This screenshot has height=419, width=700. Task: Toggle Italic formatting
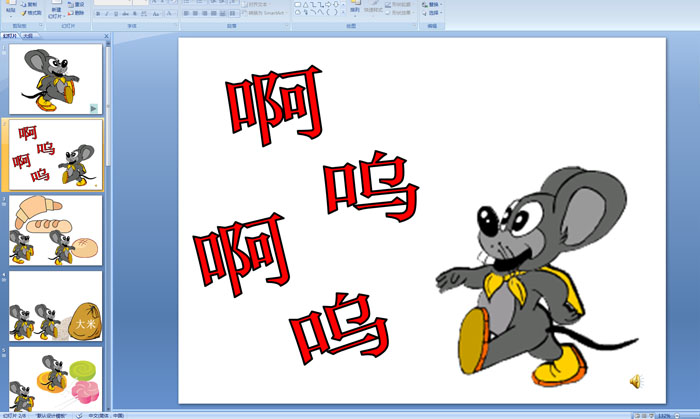pos(107,14)
